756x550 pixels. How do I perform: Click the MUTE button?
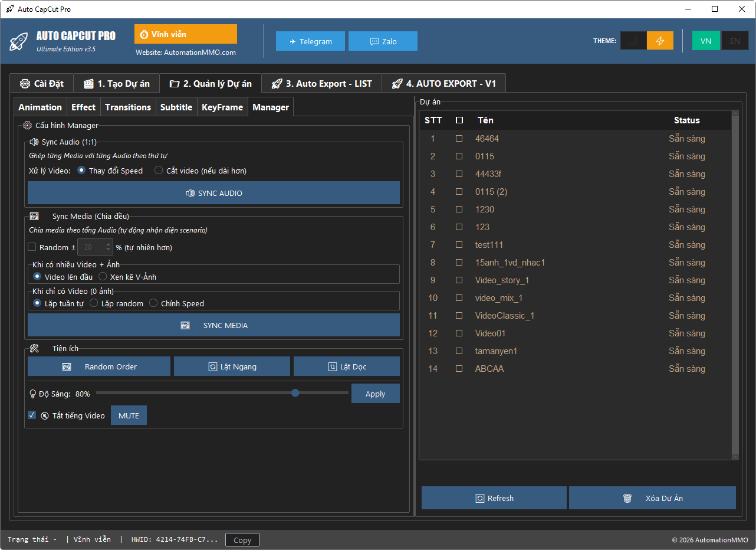coord(129,415)
